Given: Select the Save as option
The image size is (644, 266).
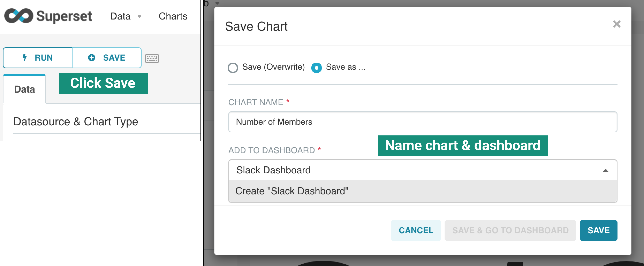Looking at the screenshot, I should tap(316, 67).
